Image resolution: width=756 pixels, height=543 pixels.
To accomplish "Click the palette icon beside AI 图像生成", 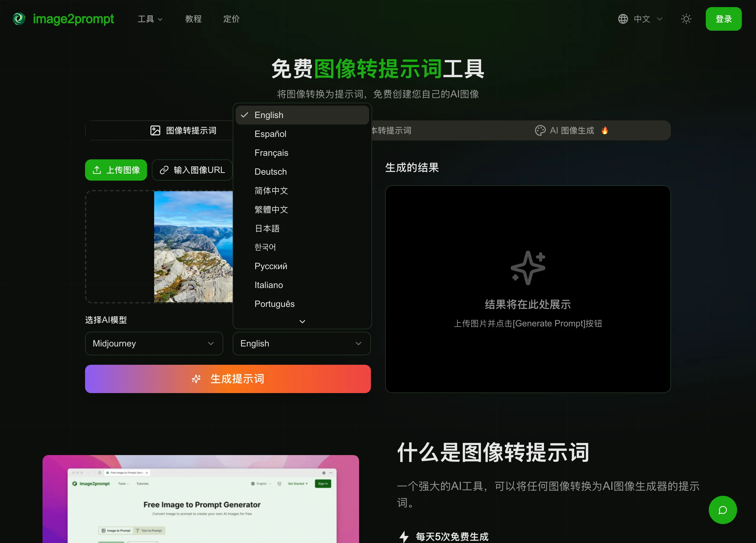I will point(540,131).
